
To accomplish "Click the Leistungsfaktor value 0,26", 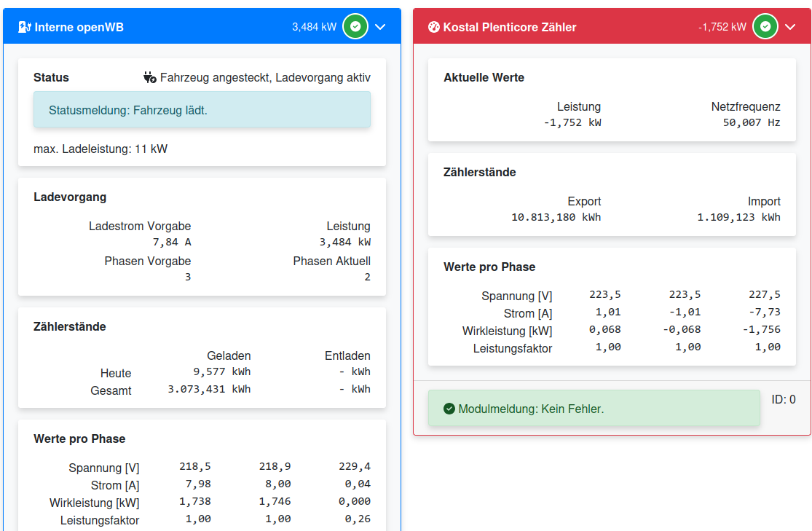I will [x=358, y=519].
